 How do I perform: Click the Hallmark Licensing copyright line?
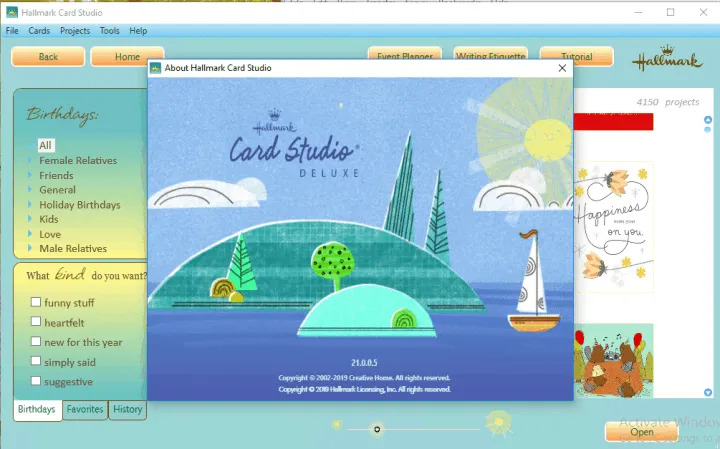click(364, 389)
